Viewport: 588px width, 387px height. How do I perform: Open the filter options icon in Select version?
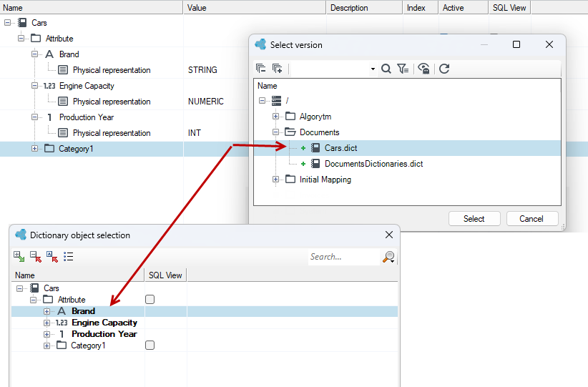pyautogui.click(x=403, y=69)
